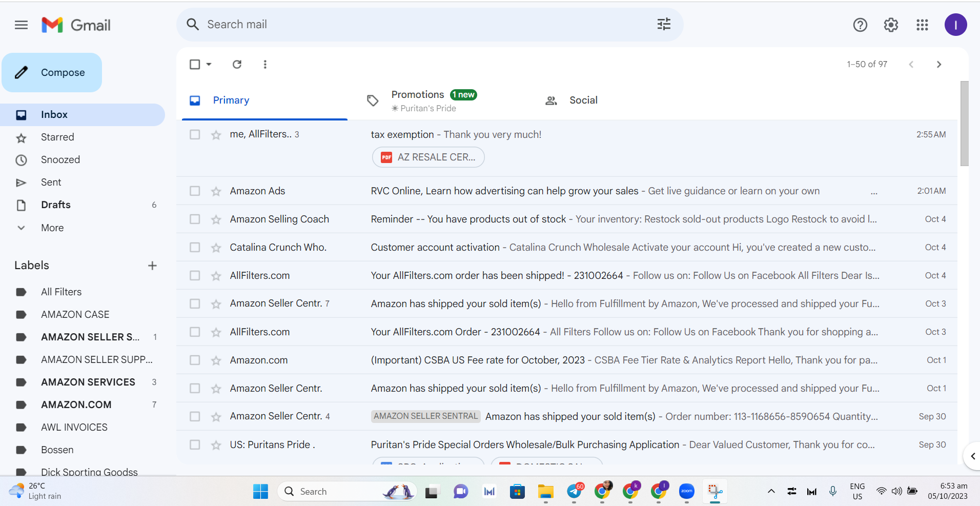Open the Windows Start menu
Screen dimensions: 980x506
click(x=260, y=491)
